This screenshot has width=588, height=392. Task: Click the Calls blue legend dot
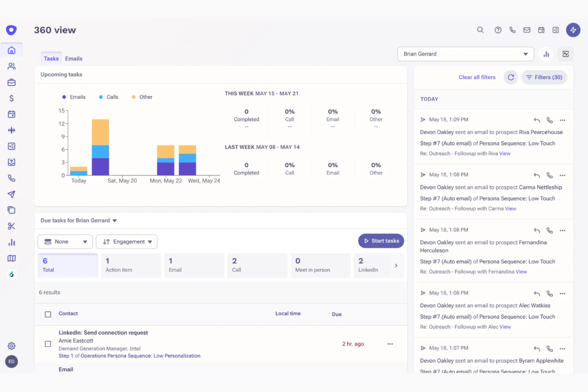tap(101, 97)
